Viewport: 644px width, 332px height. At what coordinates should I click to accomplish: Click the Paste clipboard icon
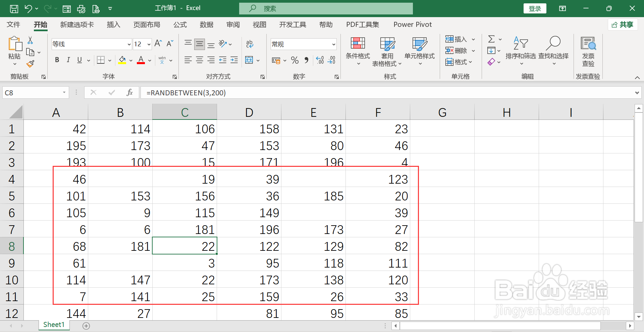click(15, 44)
